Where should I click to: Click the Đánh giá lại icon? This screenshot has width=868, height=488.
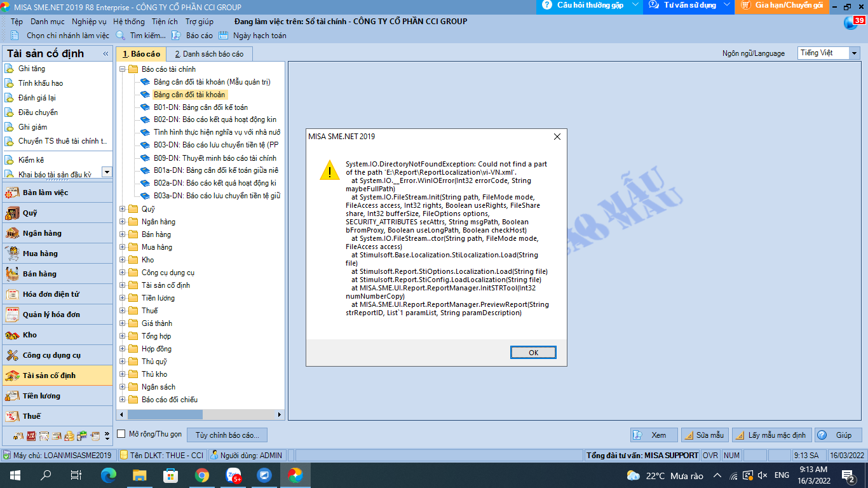(x=10, y=98)
